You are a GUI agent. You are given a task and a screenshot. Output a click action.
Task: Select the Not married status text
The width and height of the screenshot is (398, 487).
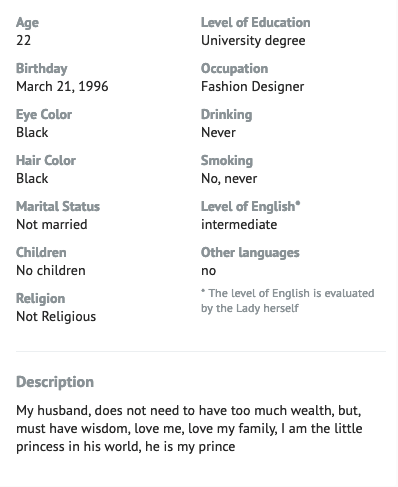click(x=52, y=224)
